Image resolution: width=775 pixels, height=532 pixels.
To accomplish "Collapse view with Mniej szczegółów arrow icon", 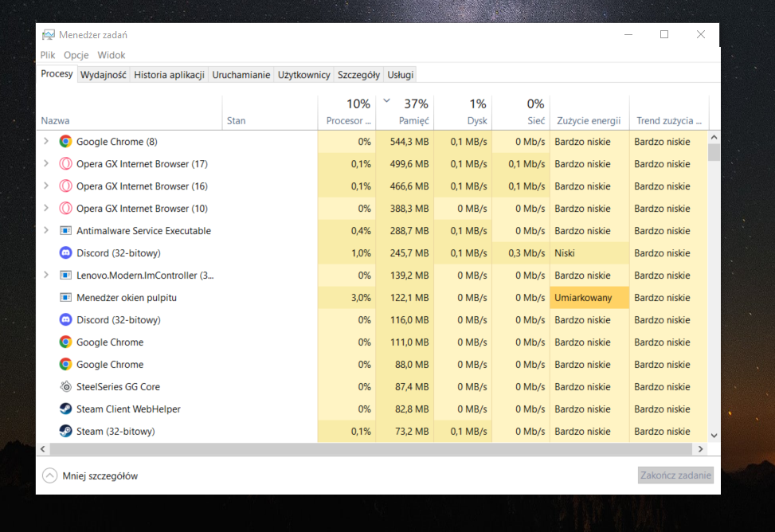I will click(49, 475).
